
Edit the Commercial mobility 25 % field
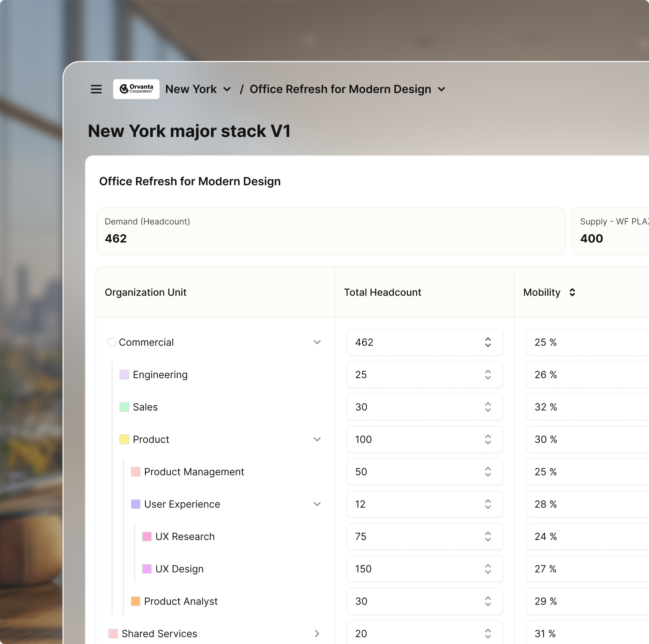click(x=587, y=343)
